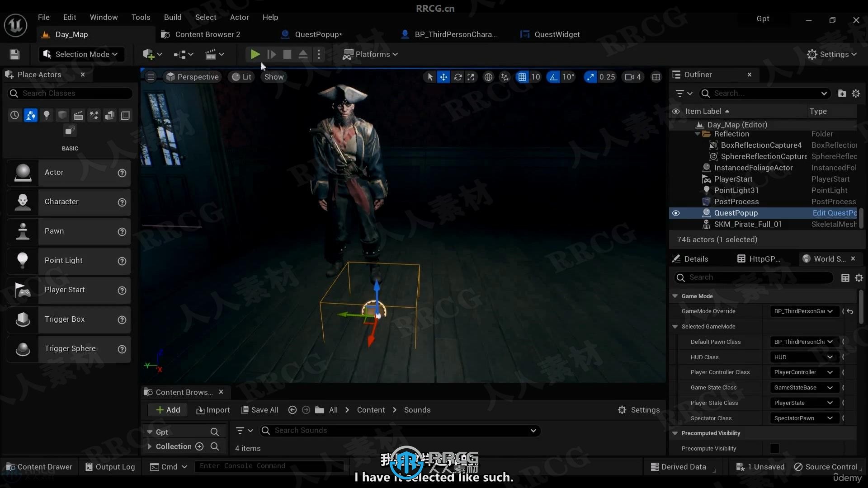Toggle the Precompute Visibility checkbox
Image resolution: width=868 pixels, height=488 pixels.
pos(774,448)
